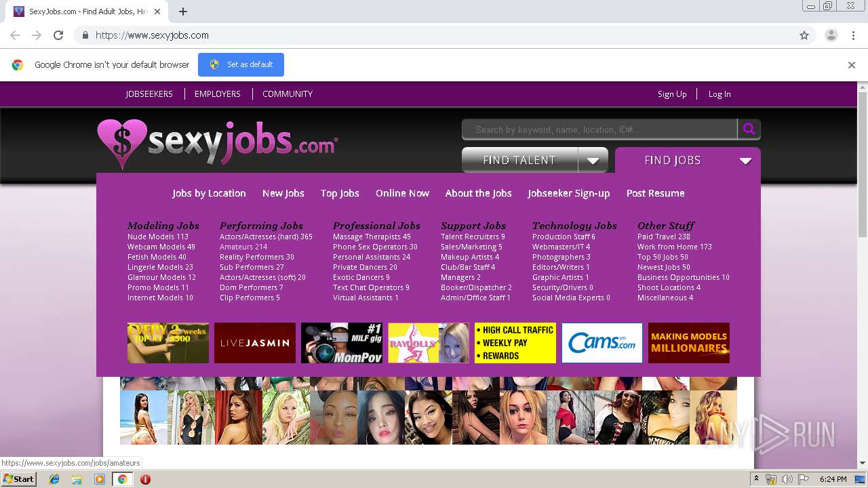This screenshot has width=868, height=488.
Task: Click the browser back arrow
Action: tap(15, 35)
